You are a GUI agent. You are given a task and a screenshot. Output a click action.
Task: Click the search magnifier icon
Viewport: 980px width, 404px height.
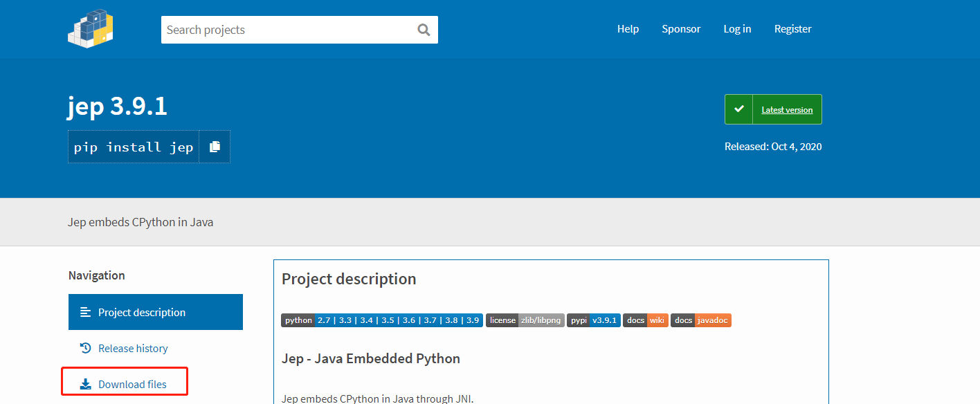click(424, 30)
